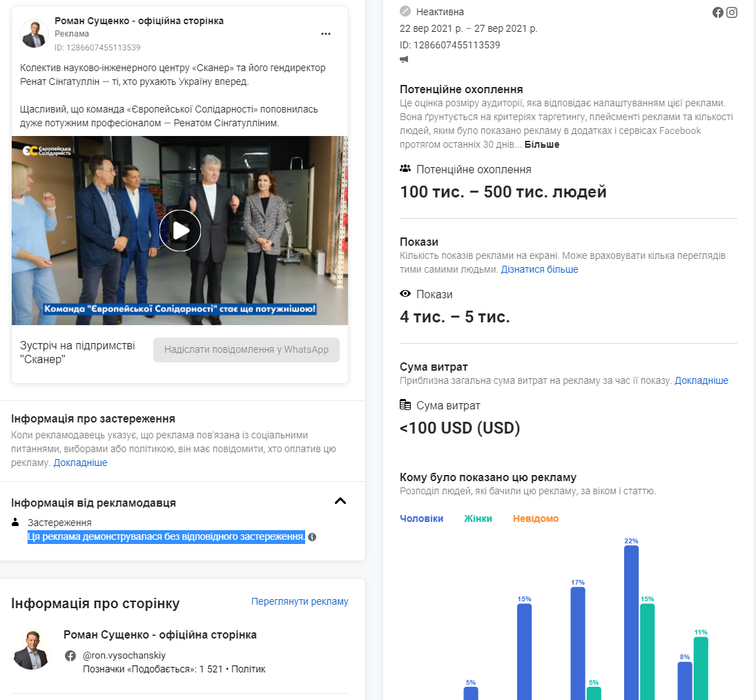The height and width of the screenshot is (700, 756).
Task: Click the Instagram platform icon
Action: click(732, 12)
